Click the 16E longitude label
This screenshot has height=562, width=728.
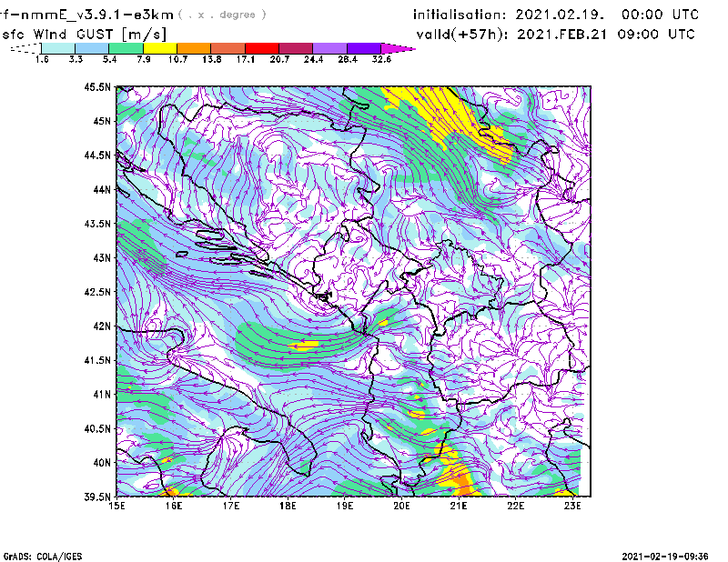[174, 506]
